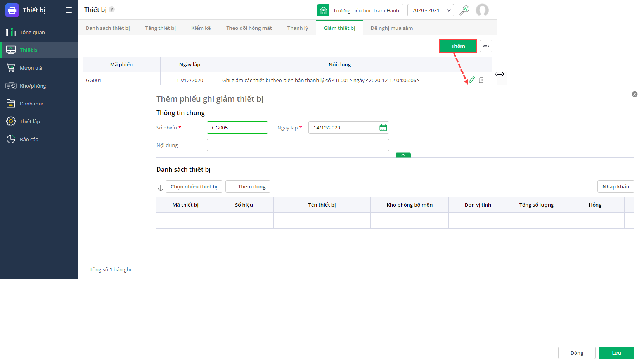Click the Thiết lập gear icon
The width and height of the screenshot is (644, 364).
coord(11,121)
